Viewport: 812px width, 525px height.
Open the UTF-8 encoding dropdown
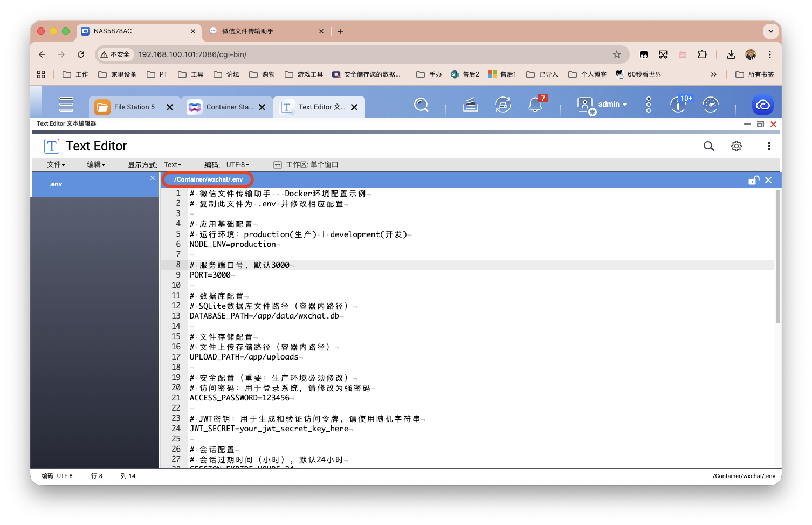click(x=237, y=164)
